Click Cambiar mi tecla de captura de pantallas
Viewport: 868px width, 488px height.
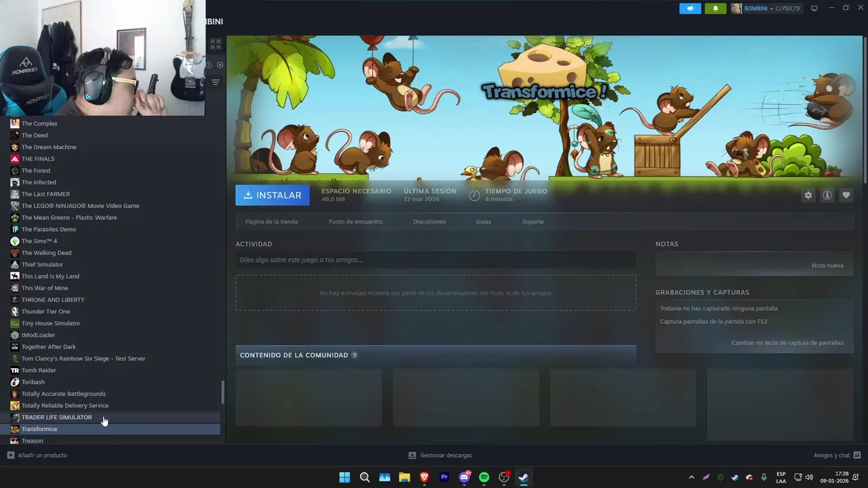787,343
